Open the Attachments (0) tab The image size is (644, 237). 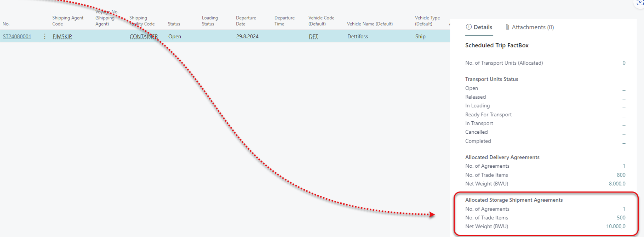pyautogui.click(x=530, y=27)
